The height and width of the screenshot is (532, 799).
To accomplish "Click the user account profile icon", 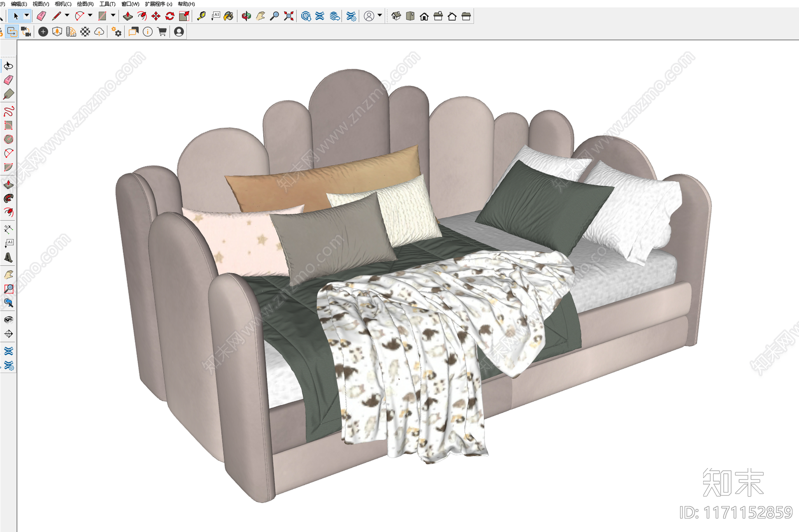I will click(x=369, y=16).
